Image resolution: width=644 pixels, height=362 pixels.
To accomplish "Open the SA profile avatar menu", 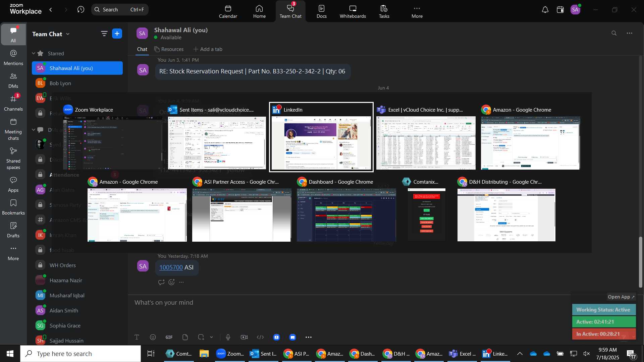I will (x=576, y=10).
